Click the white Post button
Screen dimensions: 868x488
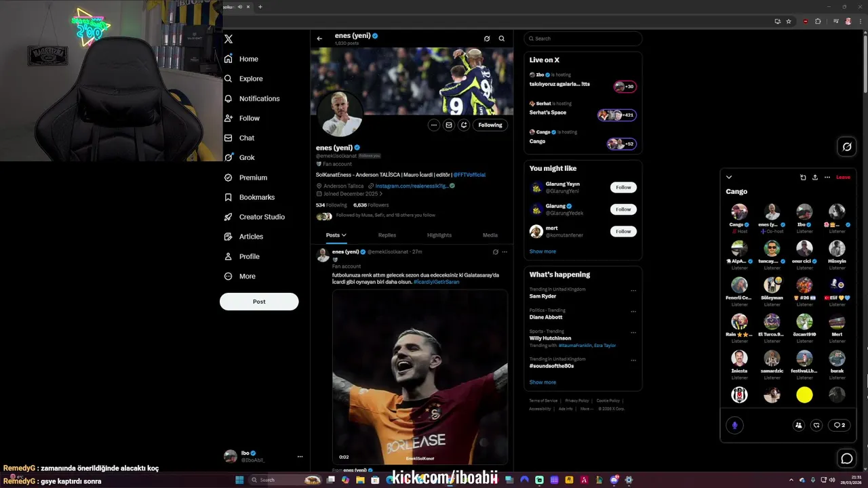coord(259,302)
